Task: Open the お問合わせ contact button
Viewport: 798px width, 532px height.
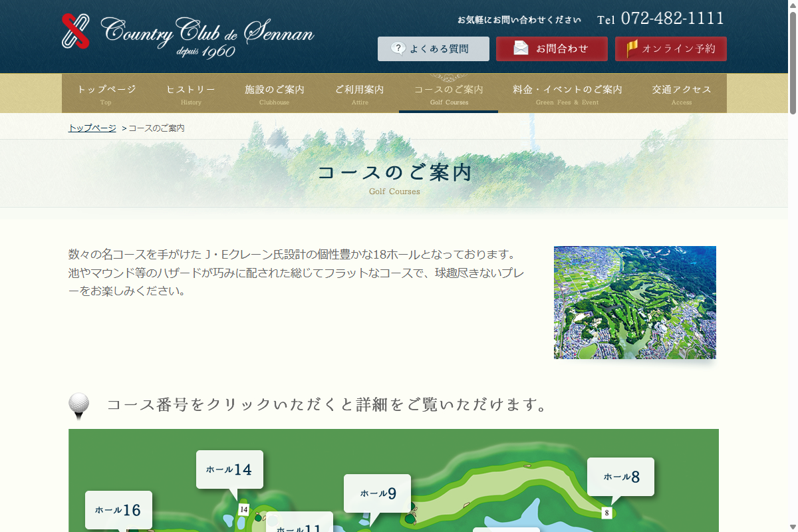Action: 552,49
